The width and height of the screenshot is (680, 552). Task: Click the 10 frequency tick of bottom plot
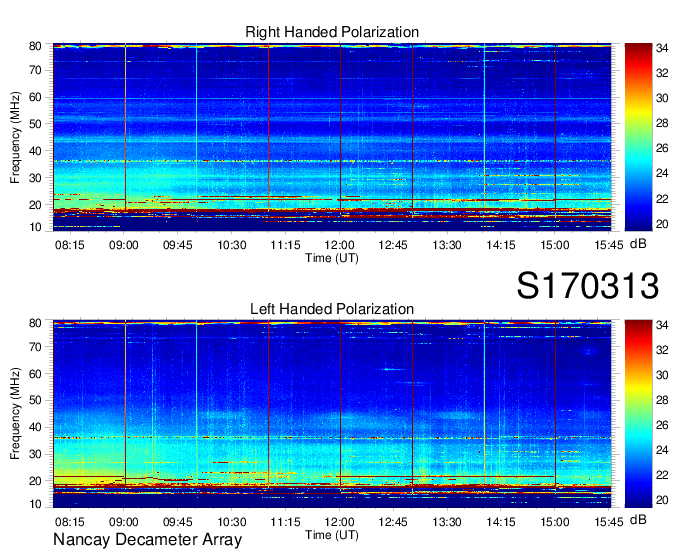click(35, 504)
